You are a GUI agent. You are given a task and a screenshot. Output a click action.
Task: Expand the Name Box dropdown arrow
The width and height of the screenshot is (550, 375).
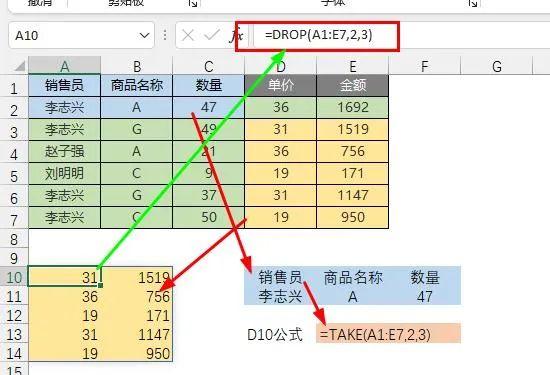pyautogui.click(x=145, y=35)
